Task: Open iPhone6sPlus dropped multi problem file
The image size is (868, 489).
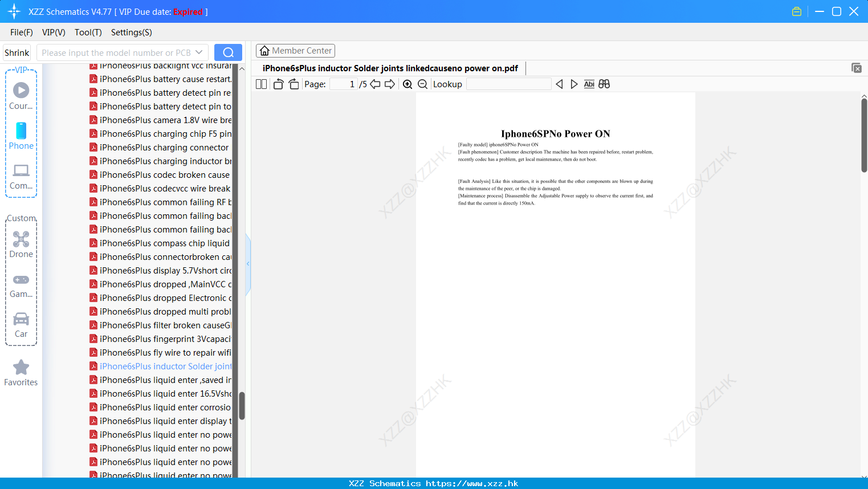Action: tap(161, 312)
